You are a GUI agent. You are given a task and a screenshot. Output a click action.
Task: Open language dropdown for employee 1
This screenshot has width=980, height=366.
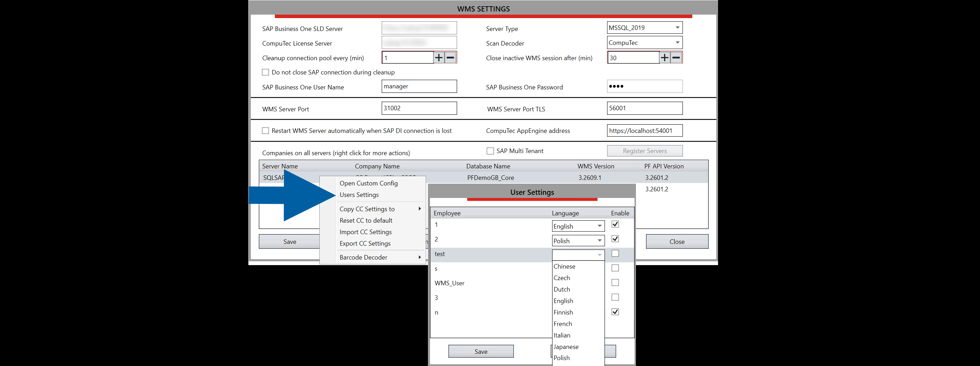(x=578, y=226)
